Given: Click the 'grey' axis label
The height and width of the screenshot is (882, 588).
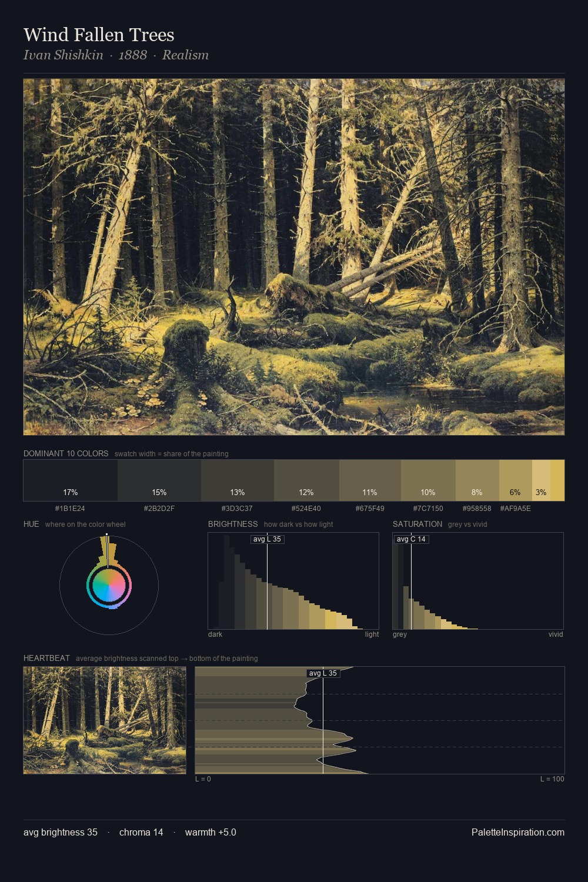Looking at the screenshot, I should (x=400, y=634).
